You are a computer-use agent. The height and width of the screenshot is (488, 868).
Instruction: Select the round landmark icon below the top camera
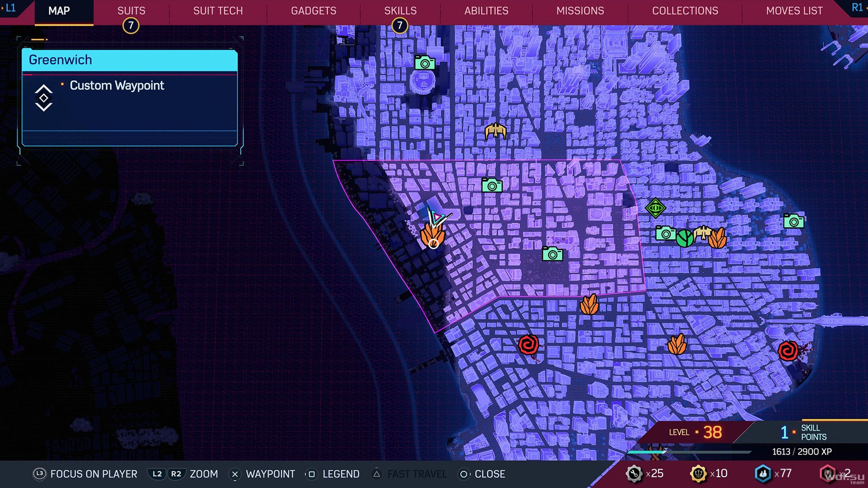point(423,82)
